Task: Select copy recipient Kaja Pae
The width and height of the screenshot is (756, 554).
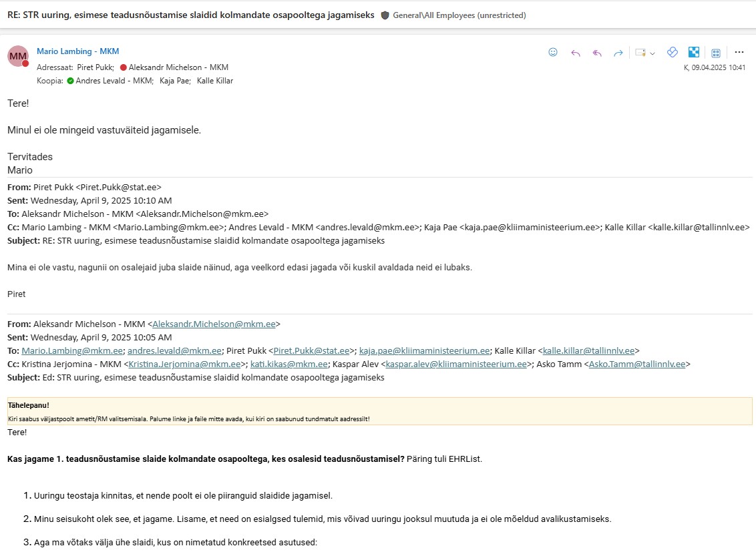Action: pyautogui.click(x=175, y=81)
